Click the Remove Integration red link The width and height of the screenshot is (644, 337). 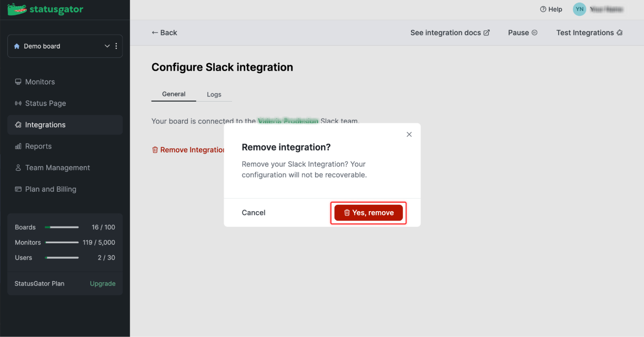[x=188, y=150]
